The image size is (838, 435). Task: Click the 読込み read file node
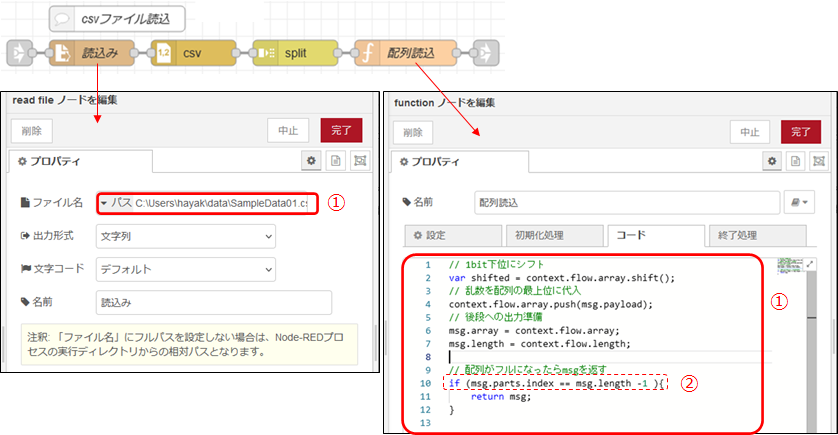90,52
